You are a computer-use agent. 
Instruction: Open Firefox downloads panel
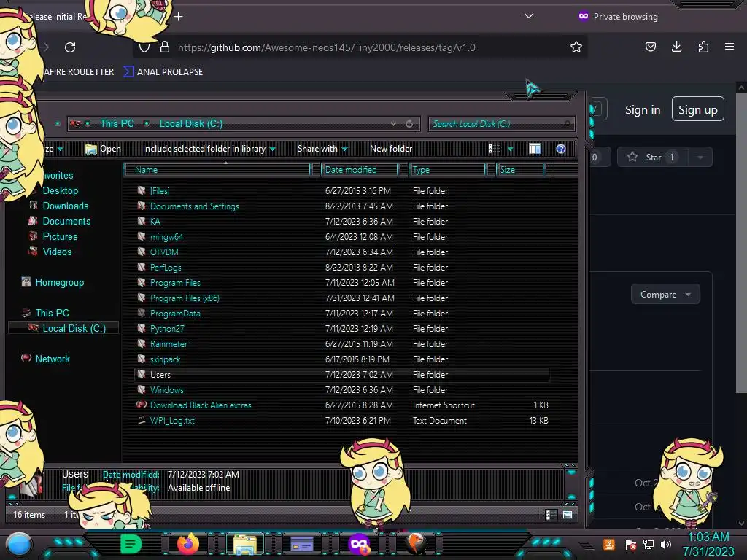click(676, 47)
